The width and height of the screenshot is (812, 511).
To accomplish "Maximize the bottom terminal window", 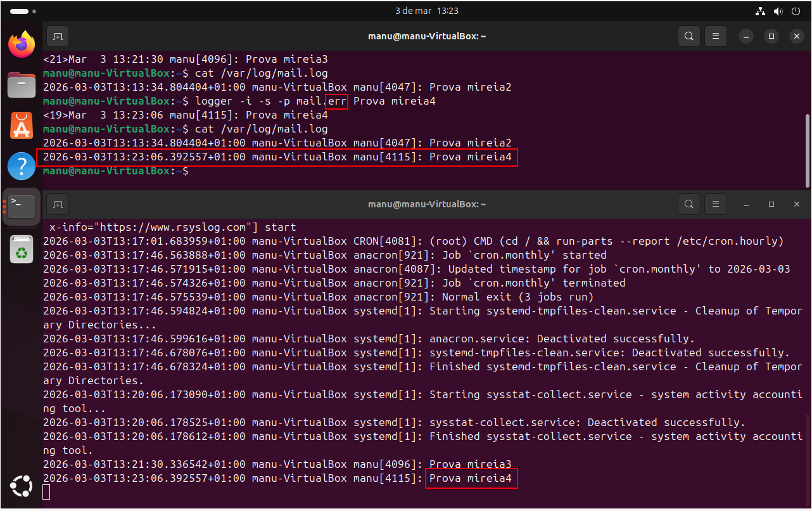I will [x=771, y=204].
